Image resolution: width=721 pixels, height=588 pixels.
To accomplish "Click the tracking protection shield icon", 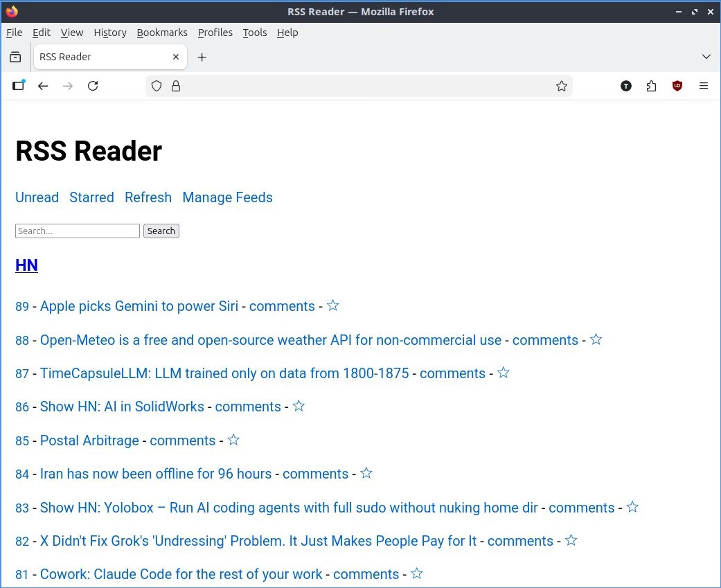I will [157, 86].
